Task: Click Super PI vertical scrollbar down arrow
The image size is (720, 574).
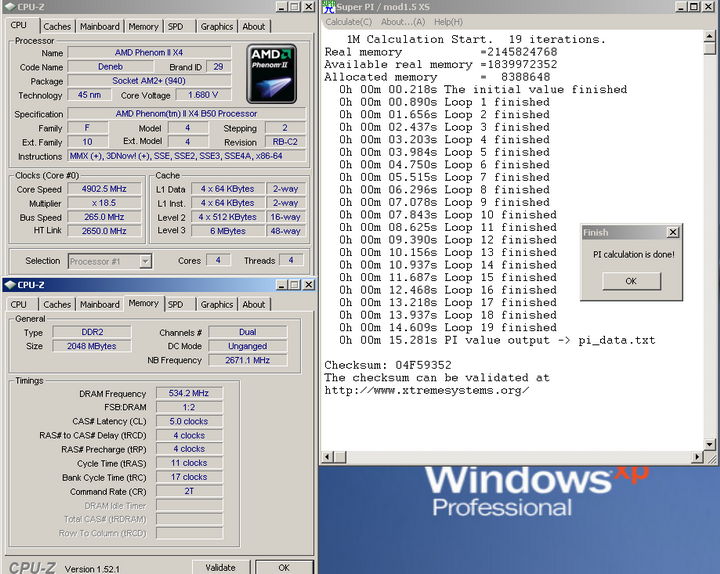Action: 709,444
